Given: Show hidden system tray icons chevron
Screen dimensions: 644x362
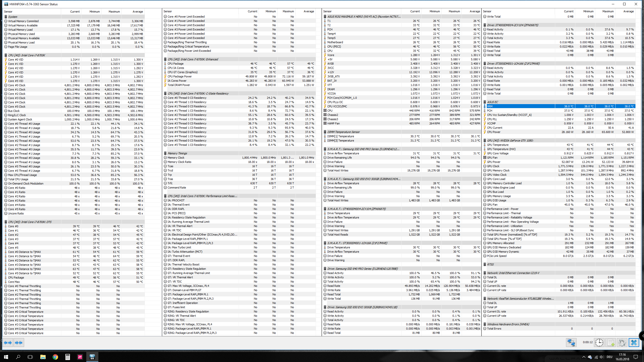Looking at the screenshot, I should click(584, 357).
